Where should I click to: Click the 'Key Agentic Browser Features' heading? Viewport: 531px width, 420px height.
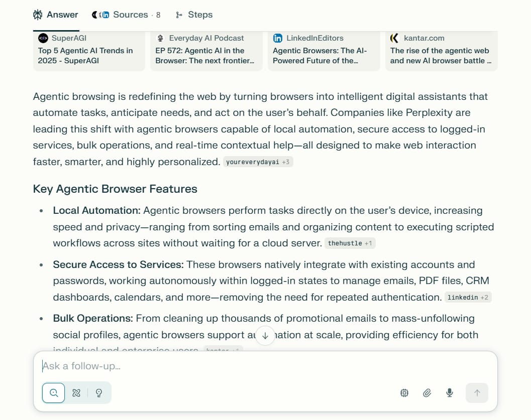pos(115,189)
